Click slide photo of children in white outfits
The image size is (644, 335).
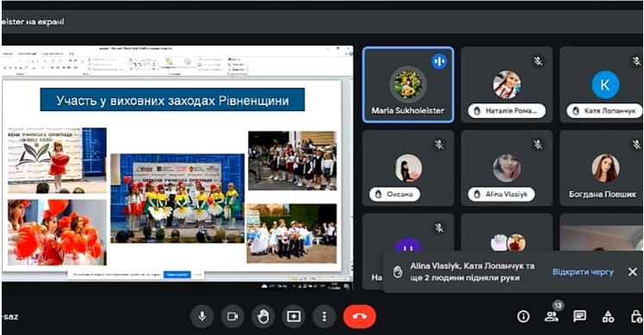pyautogui.click(x=291, y=233)
